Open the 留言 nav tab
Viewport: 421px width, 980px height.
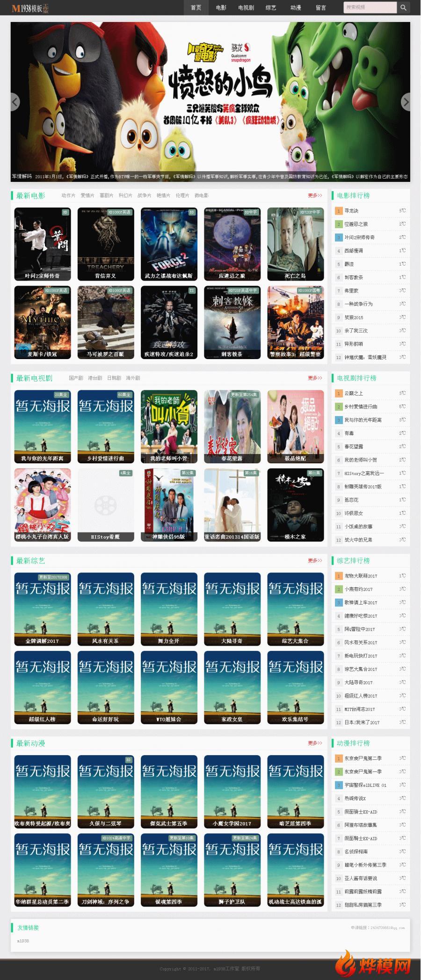tap(321, 7)
